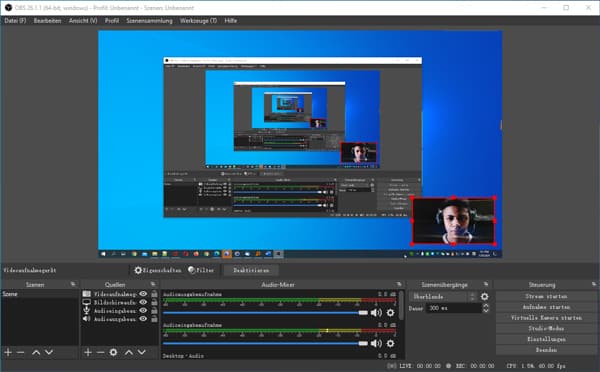Open transition properties gear icon
Screen dimensions: 600x372
click(x=484, y=297)
